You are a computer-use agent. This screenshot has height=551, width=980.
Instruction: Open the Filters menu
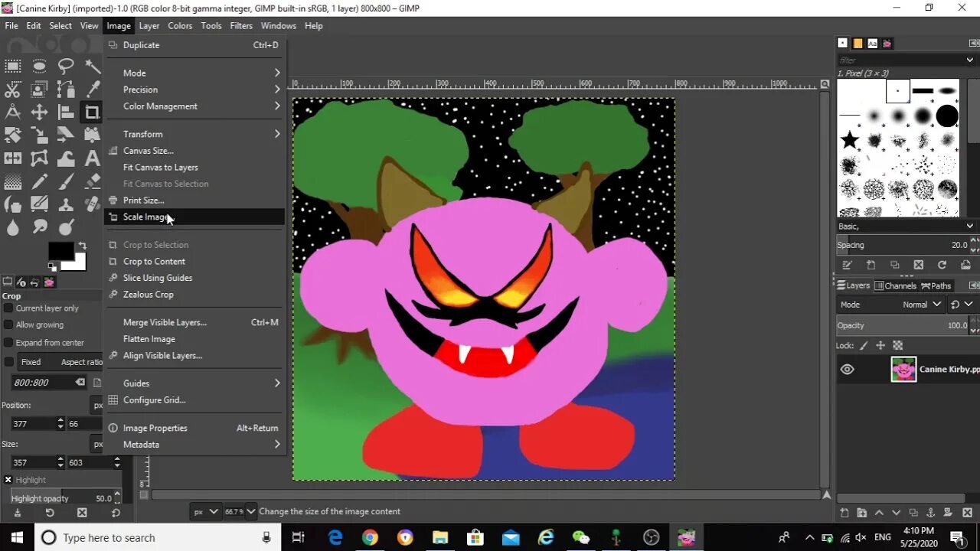point(241,25)
